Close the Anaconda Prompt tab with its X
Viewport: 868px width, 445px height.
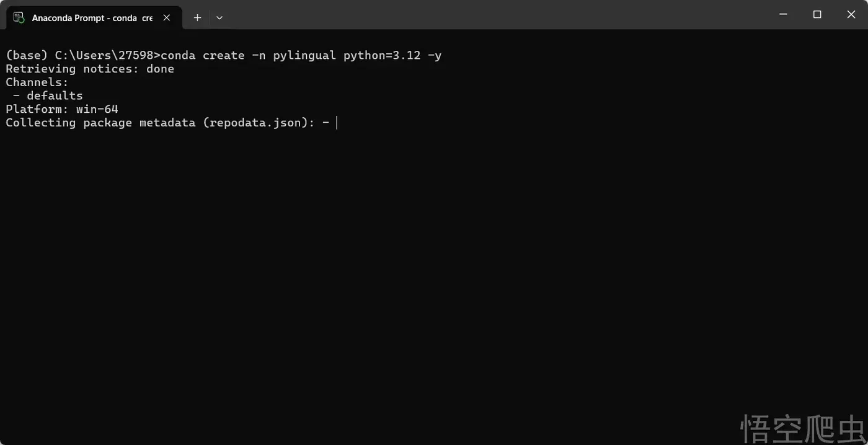(x=166, y=17)
